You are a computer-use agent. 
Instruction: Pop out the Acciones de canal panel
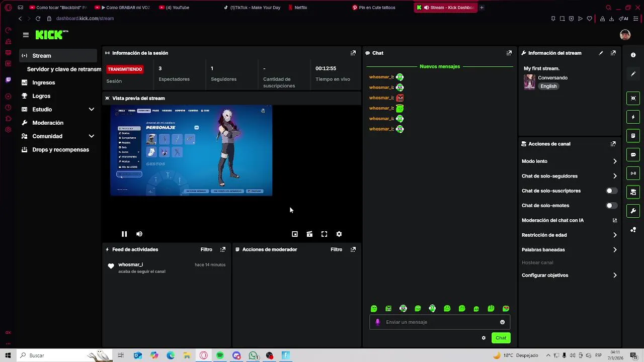click(x=613, y=144)
